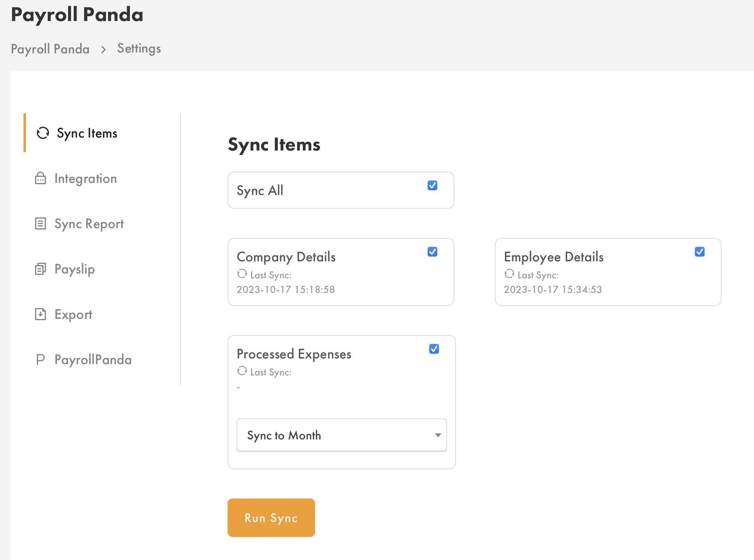Viewport: 754px width, 560px height.
Task: Click timestamp 2023-10-17 15:34:53
Action: 553,289
